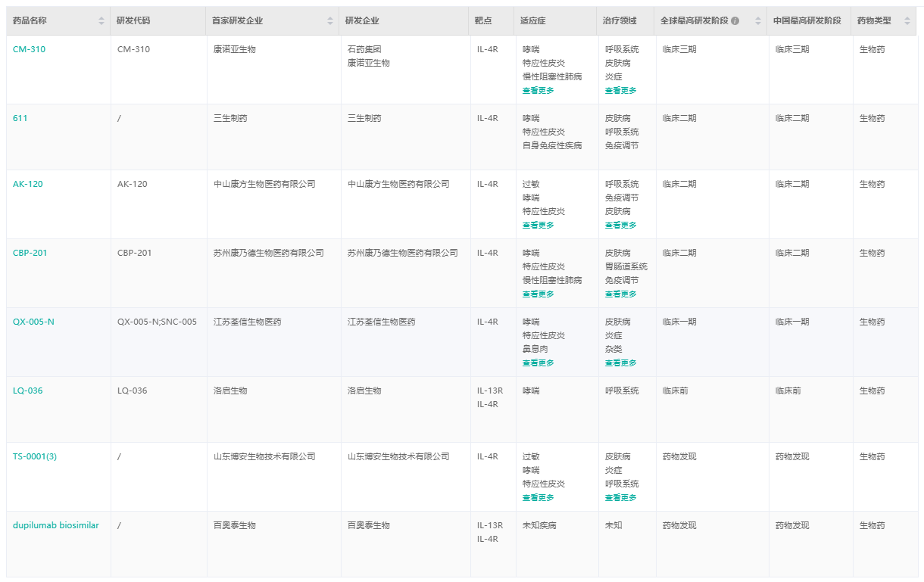Expand 查看更多 under TS-0001(3) 治疗领域
The width and height of the screenshot is (924, 582).
point(620,497)
